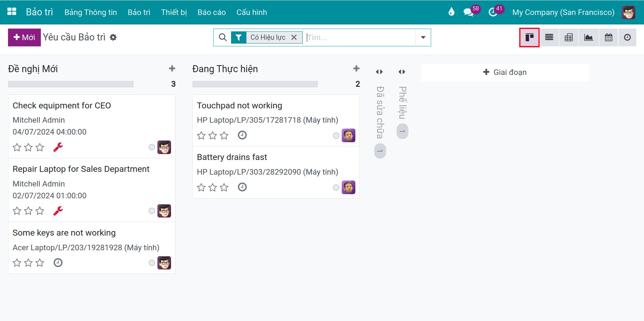The height and width of the screenshot is (321, 644).
Task: Toggle state circle on Touchpad not working
Action: [336, 136]
